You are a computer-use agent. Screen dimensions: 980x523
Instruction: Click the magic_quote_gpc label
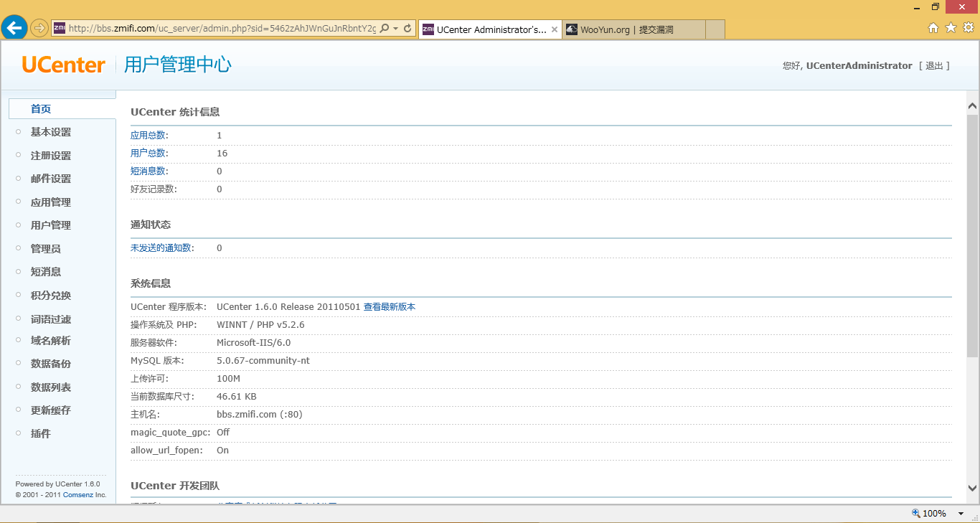pos(170,432)
